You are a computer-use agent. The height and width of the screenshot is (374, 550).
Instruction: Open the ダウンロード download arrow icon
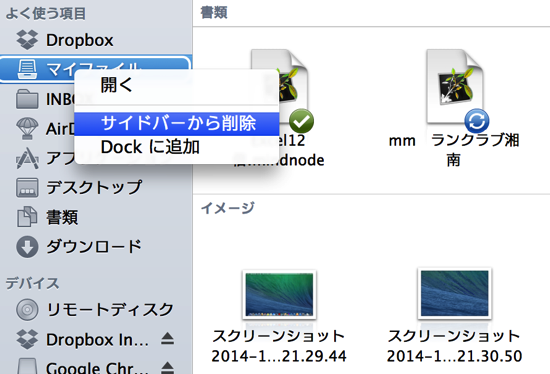coord(27,247)
